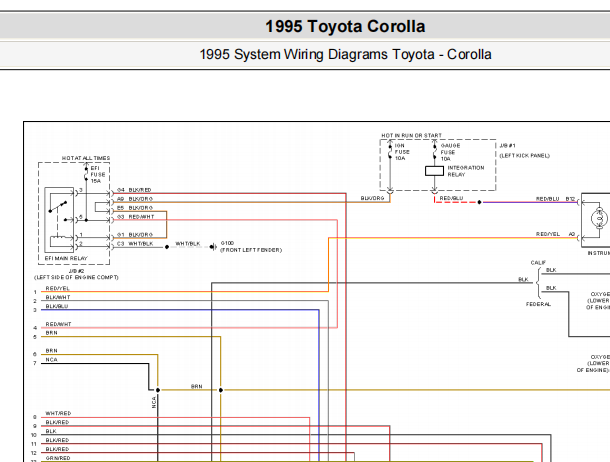The width and height of the screenshot is (610, 462).
Task: Click EFI main relay terminal number '3'
Action: (x=81, y=190)
